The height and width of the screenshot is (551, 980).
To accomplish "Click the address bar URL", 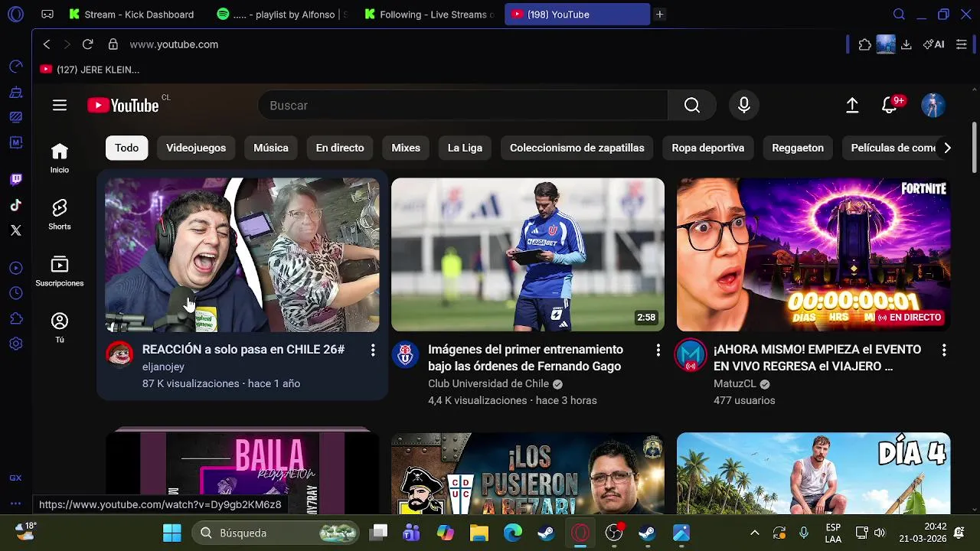I will [x=174, y=44].
